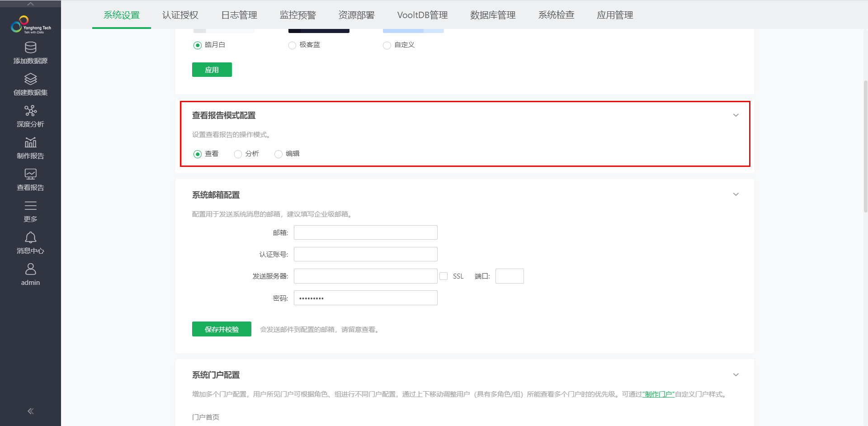Enable the SSL checkbox
This screenshot has width=868, height=426.
pos(443,276)
